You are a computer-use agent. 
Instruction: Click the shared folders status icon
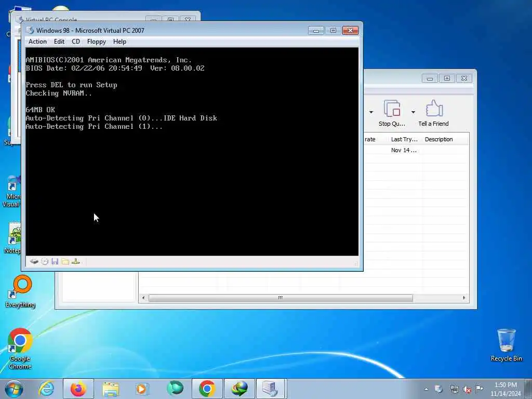(x=65, y=261)
